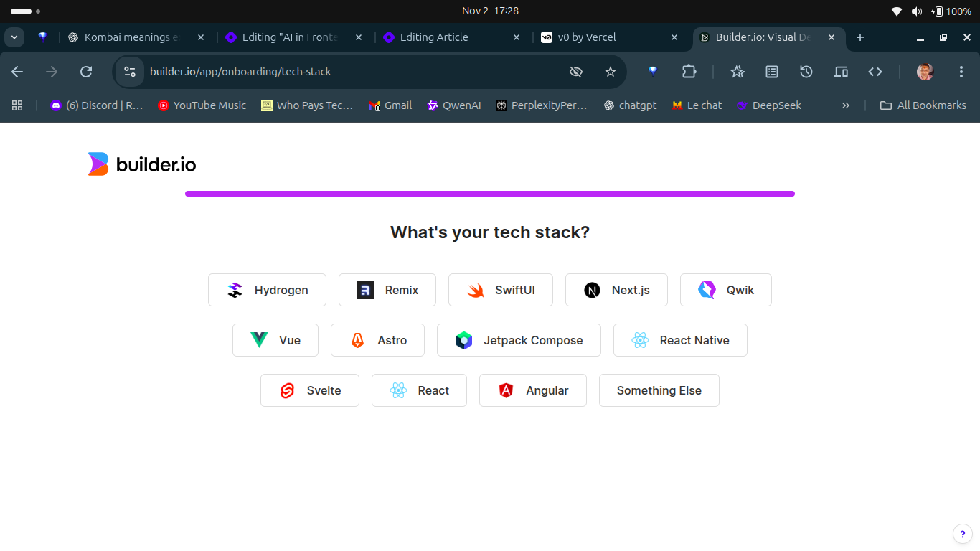The height and width of the screenshot is (551, 980).
Task: Choose the React (web) option
Action: coord(419,390)
